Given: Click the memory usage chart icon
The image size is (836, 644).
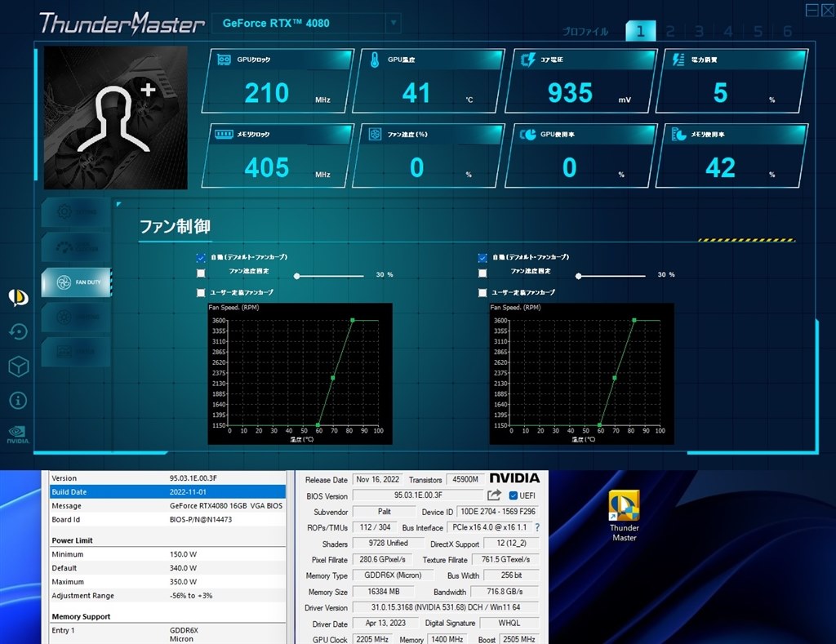Looking at the screenshot, I should [x=678, y=134].
